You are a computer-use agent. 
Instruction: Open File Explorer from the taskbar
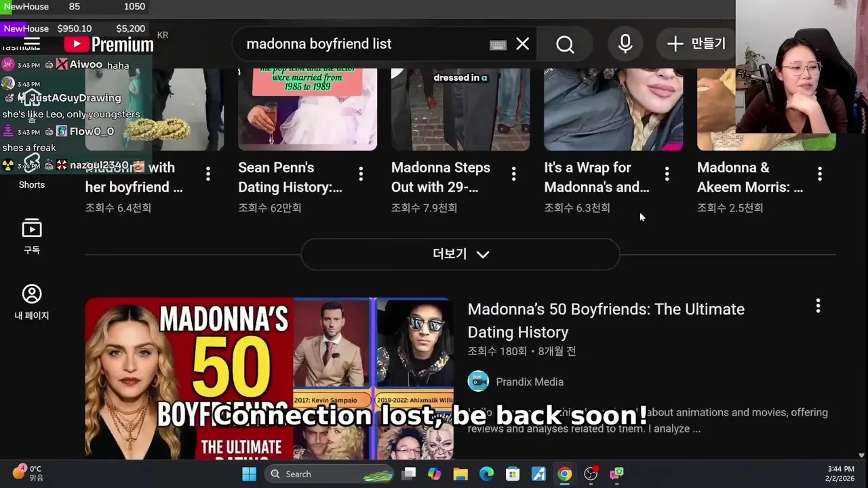(x=460, y=474)
